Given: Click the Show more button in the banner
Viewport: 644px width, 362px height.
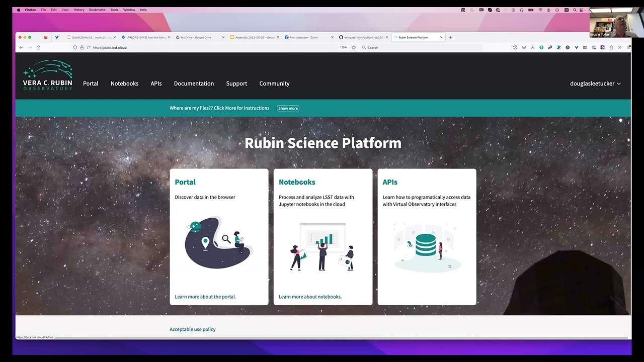Looking at the screenshot, I should point(288,108).
